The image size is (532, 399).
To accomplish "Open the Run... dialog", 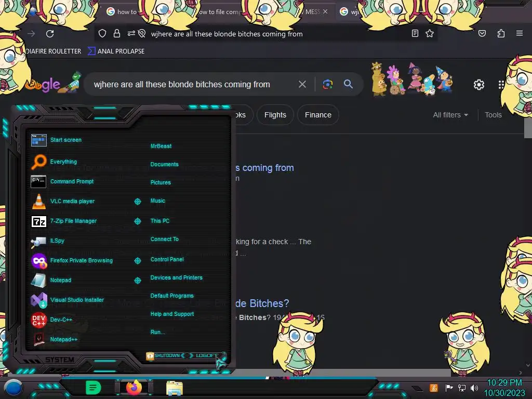I will (x=157, y=332).
